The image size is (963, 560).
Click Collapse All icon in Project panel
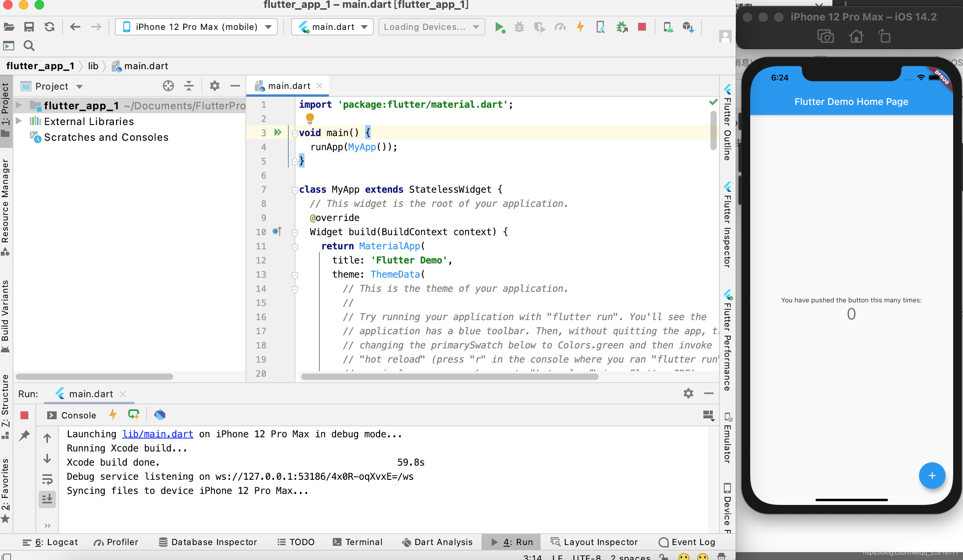pyautogui.click(x=189, y=86)
